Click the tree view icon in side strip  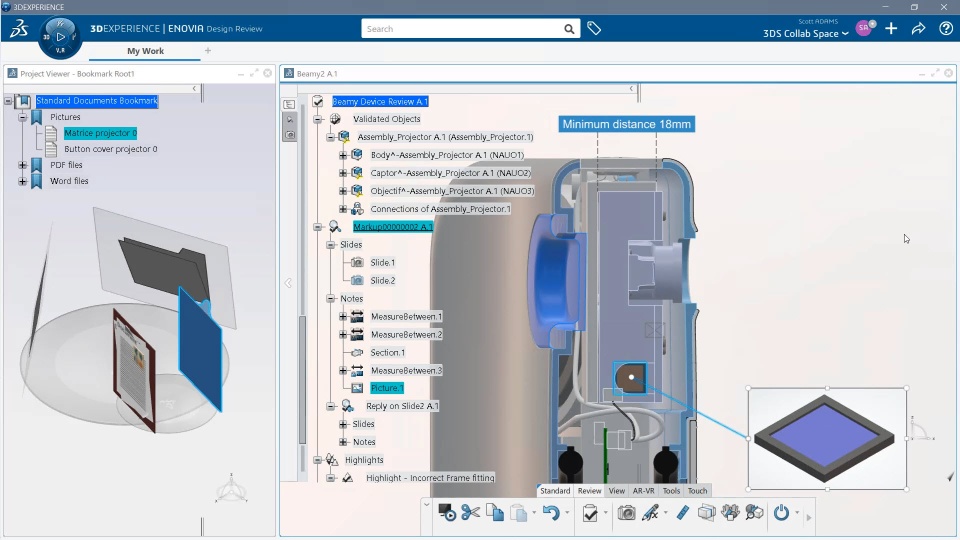click(289, 105)
